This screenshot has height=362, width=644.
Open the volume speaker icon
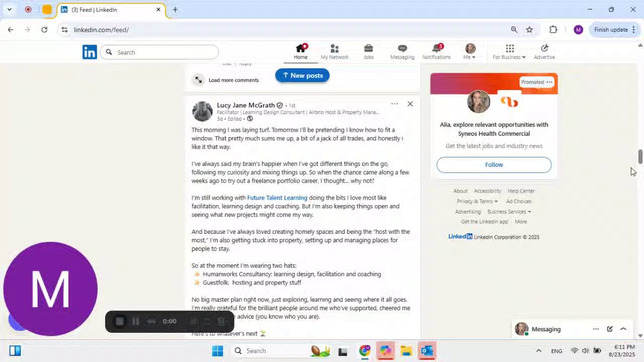point(585,351)
